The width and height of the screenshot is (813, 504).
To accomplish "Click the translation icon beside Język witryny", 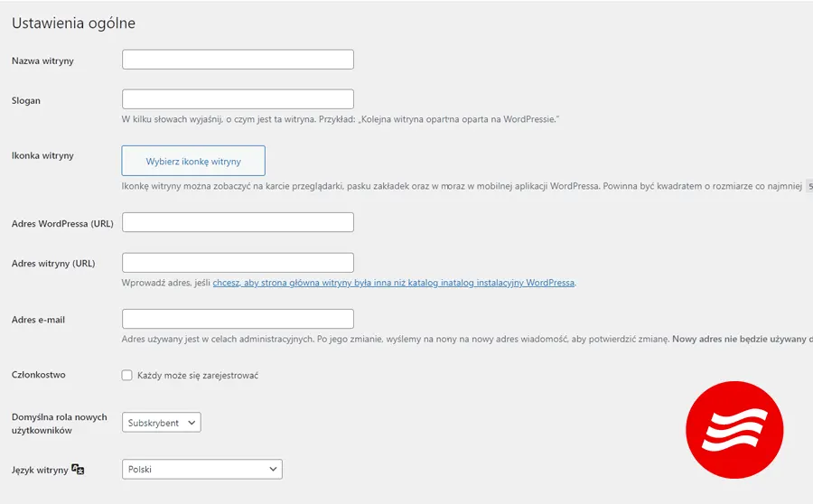I will (79, 470).
